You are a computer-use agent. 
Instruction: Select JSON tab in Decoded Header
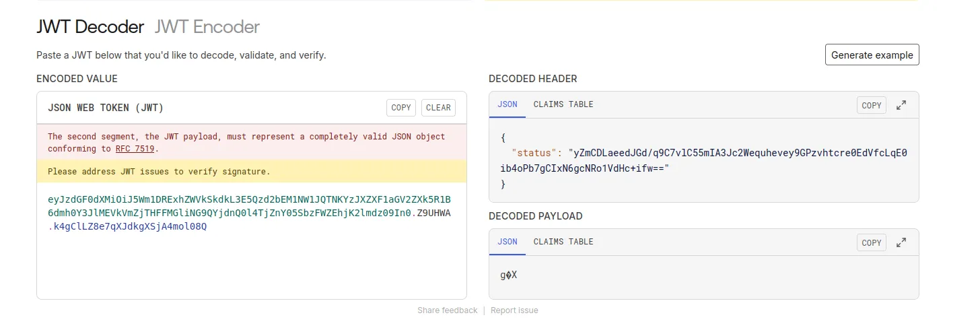click(x=507, y=104)
